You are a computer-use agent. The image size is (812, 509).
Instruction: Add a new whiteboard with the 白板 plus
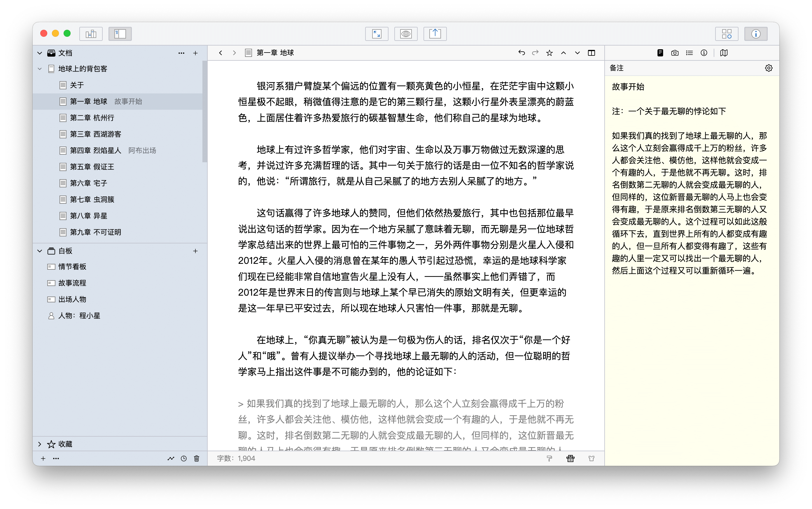coord(195,251)
